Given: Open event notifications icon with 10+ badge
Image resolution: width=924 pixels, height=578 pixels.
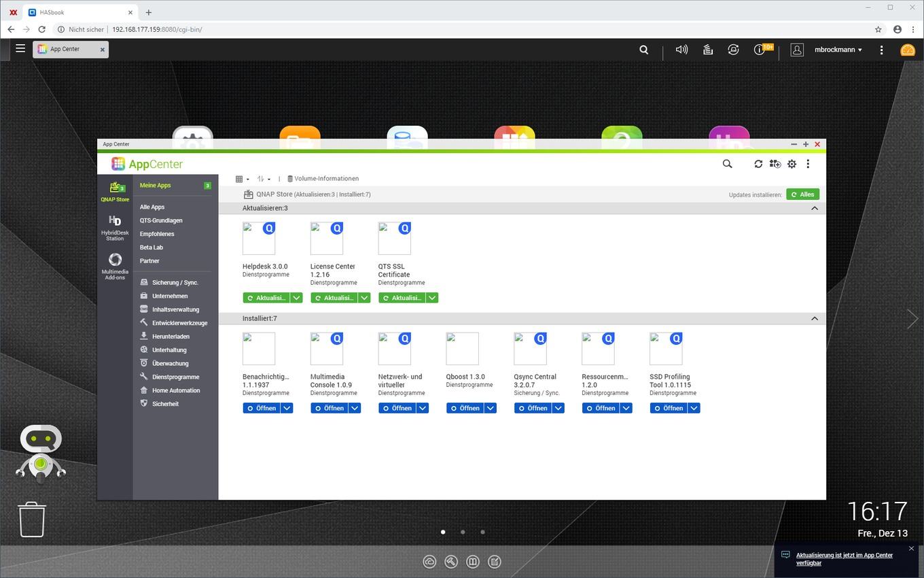Looking at the screenshot, I should 761,50.
